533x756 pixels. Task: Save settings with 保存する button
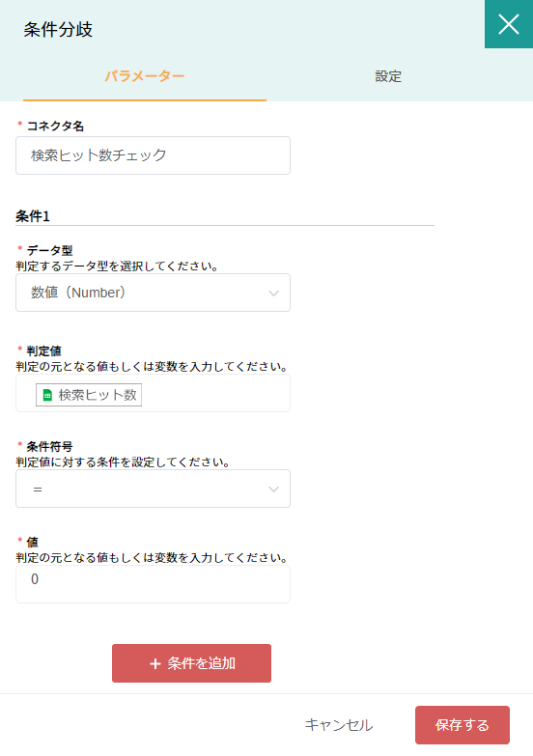coord(463,725)
